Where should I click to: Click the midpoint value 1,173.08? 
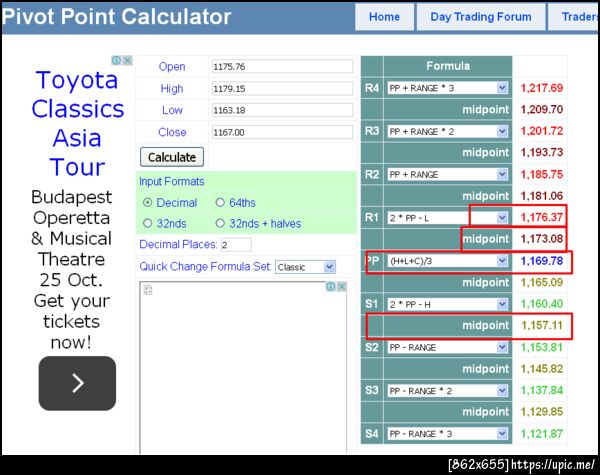541,239
